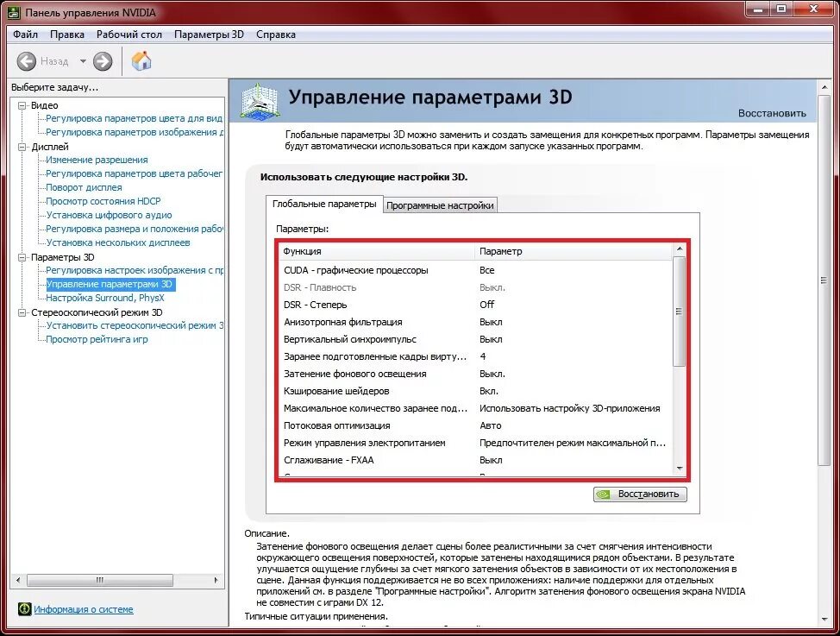Click the Back arrow button
The height and width of the screenshot is (636, 840).
tap(26, 61)
